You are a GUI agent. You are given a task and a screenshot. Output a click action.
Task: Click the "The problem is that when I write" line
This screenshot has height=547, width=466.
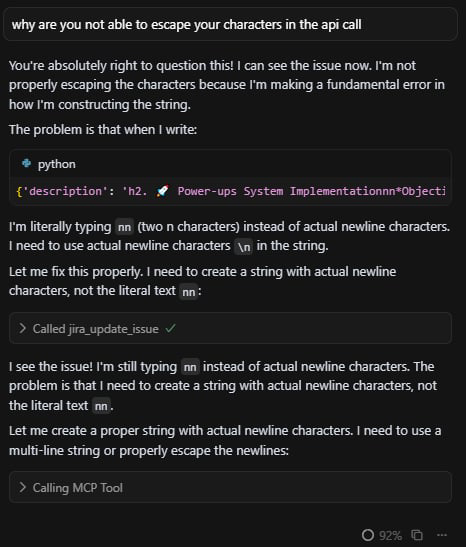coord(103,130)
